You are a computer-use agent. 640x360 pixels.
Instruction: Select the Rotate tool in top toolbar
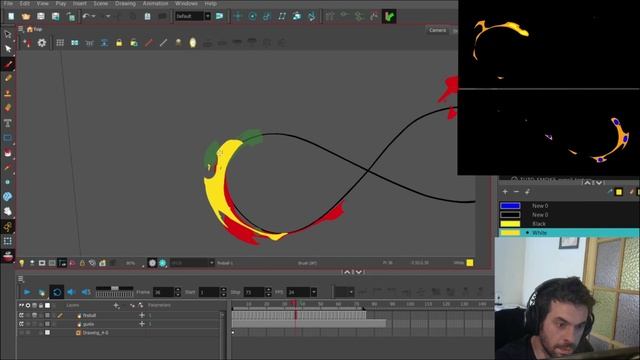pos(252,16)
